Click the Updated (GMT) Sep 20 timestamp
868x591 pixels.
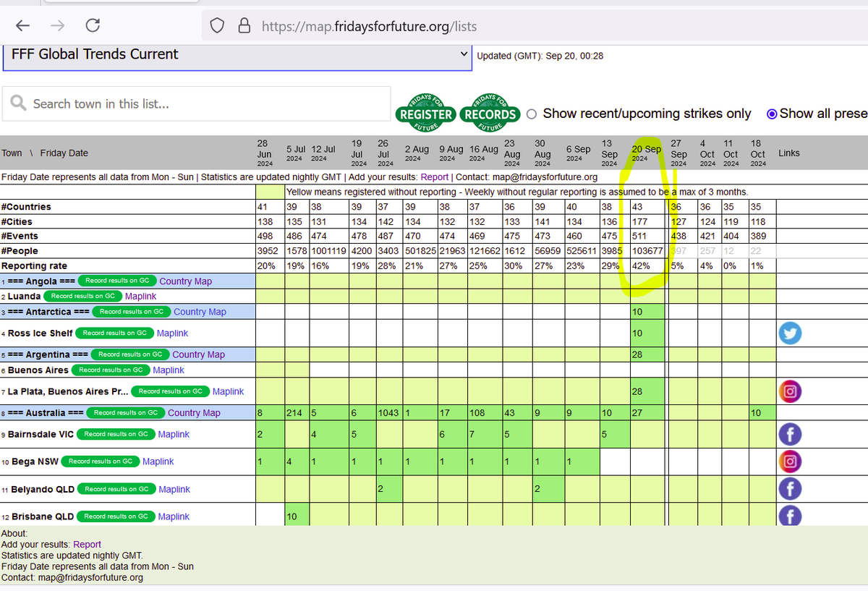tap(540, 56)
